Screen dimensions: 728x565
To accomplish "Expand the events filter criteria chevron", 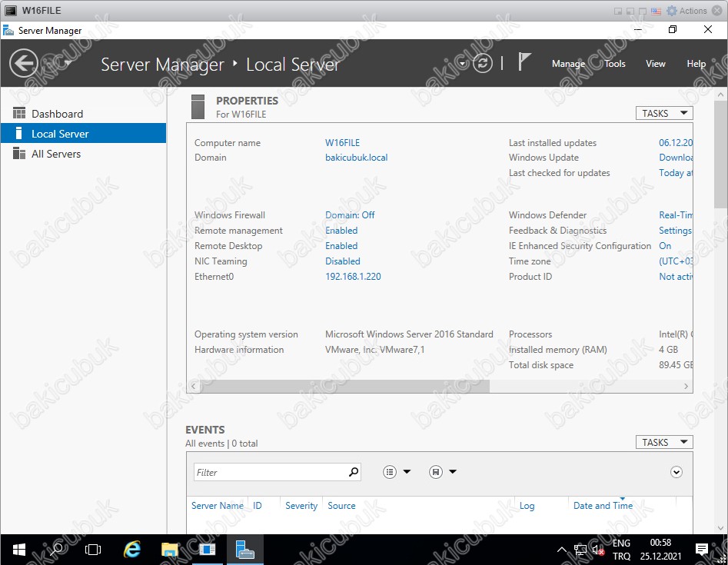I will 676,472.
